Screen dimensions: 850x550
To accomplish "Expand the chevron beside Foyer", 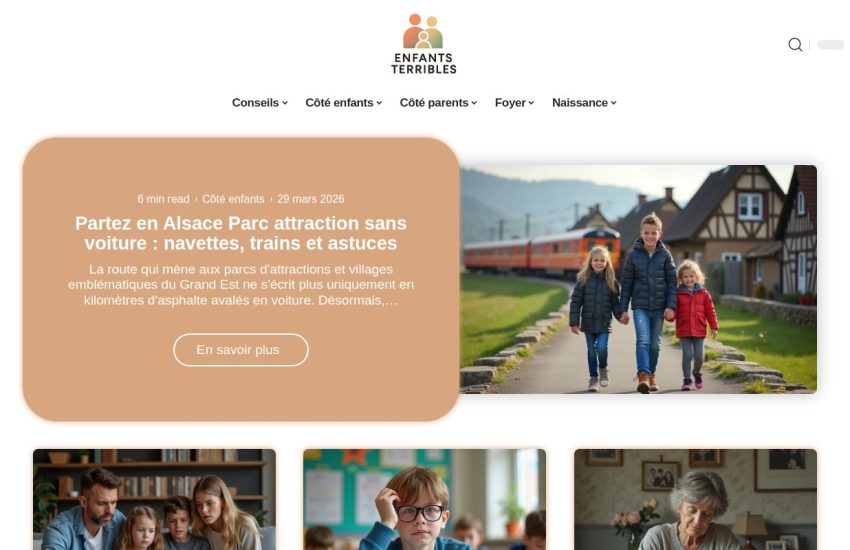I will (x=532, y=103).
